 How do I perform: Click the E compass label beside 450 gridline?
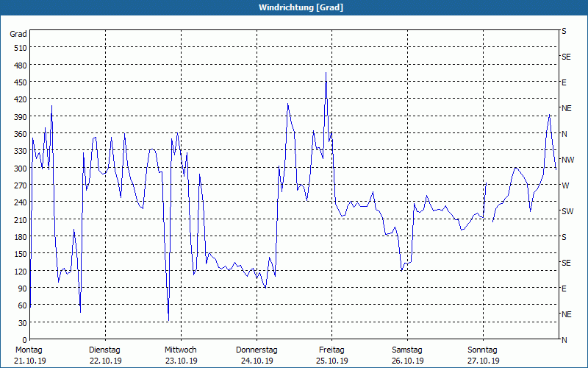click(564, 82)
